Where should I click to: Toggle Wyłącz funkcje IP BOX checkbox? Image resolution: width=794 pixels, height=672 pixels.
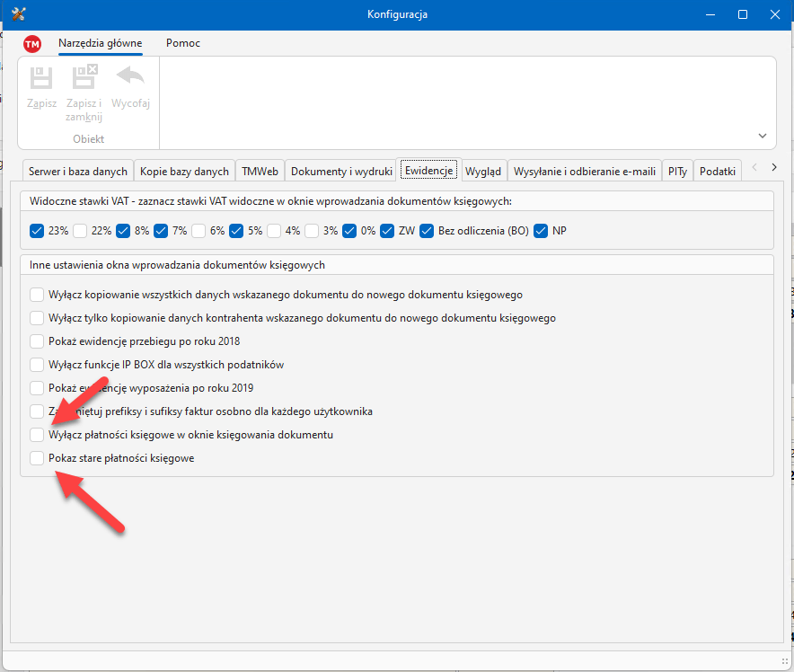37,365
